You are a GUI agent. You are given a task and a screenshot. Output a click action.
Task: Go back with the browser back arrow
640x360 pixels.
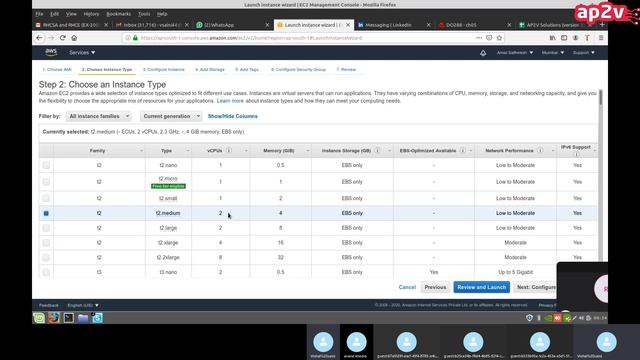39,38
